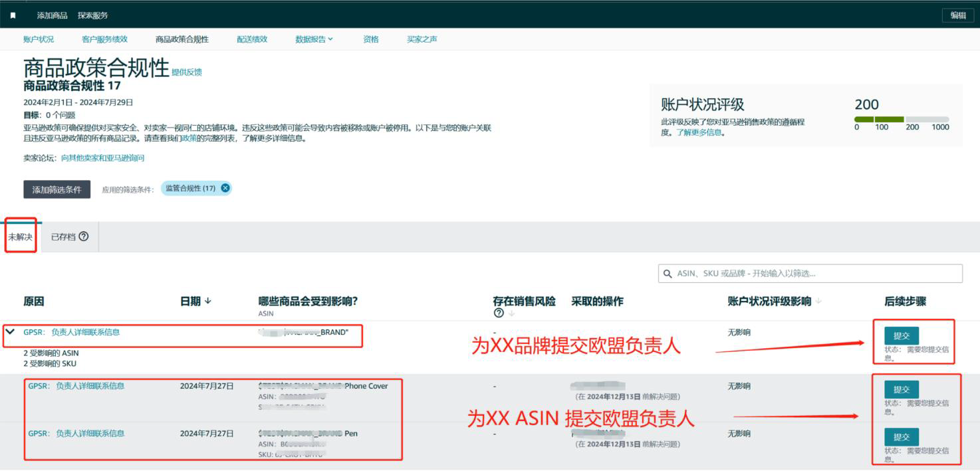Click 了解更多信息 link
The image size is (980, 471).
699,132
